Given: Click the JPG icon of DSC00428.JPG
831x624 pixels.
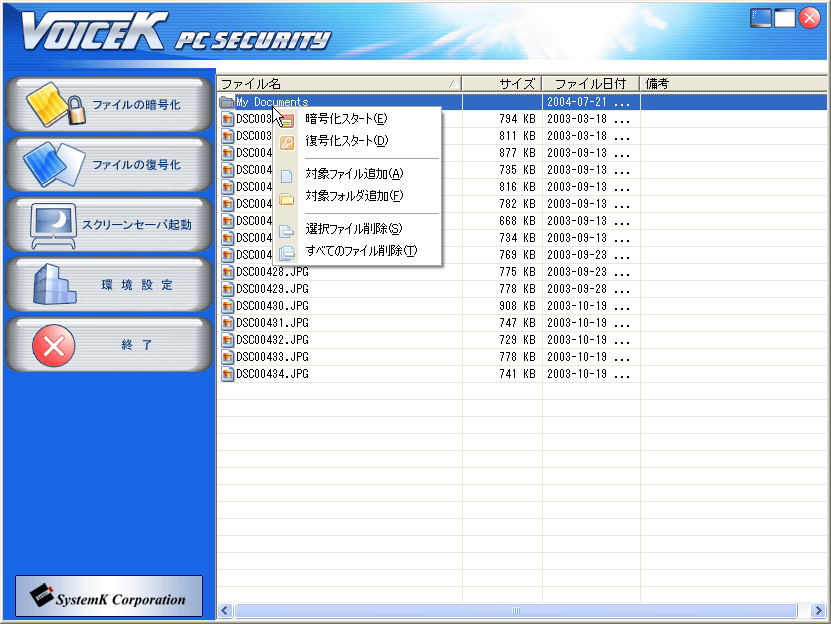Looking at the screenshot, I should click(x=227, y=272).
